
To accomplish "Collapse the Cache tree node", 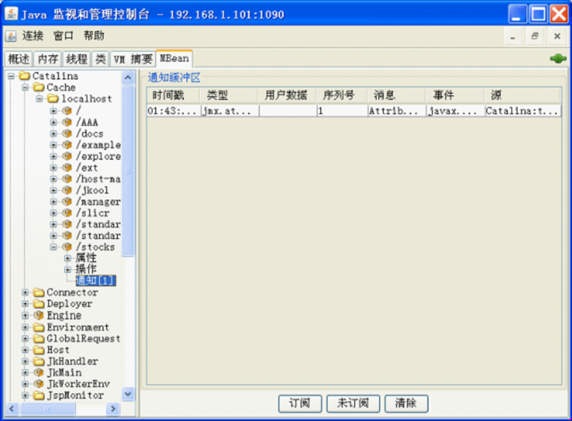I will point(25,87).
